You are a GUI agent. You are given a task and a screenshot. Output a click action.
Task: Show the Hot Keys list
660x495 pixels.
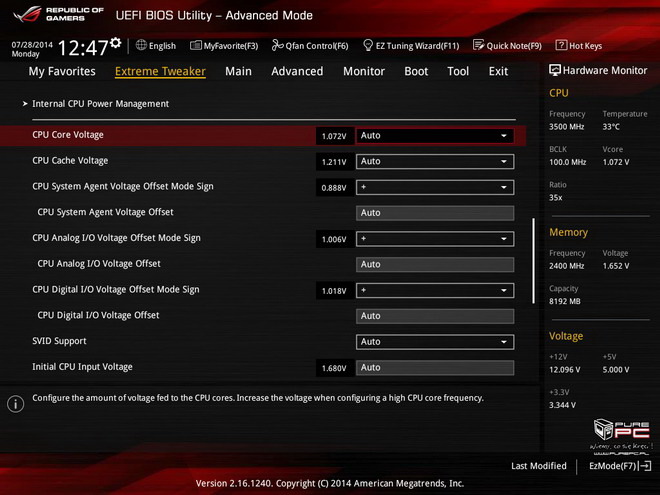tap(579, 45)
